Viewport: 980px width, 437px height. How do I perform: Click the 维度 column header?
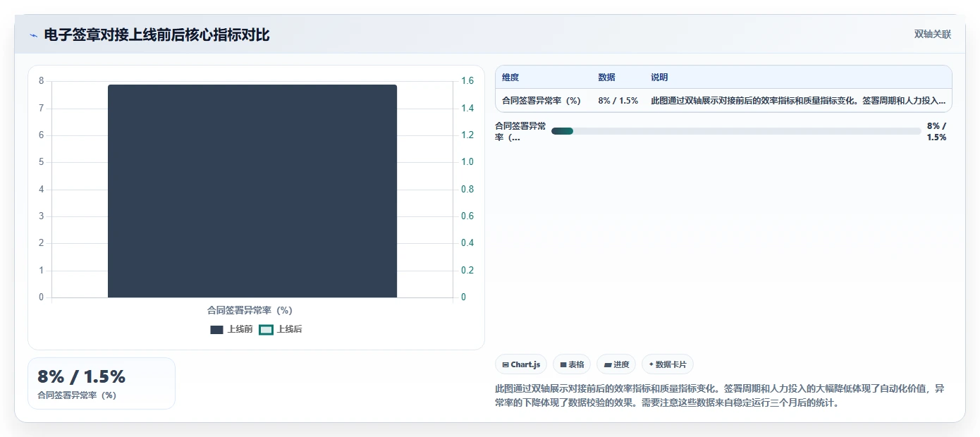(x=510, y=78)
